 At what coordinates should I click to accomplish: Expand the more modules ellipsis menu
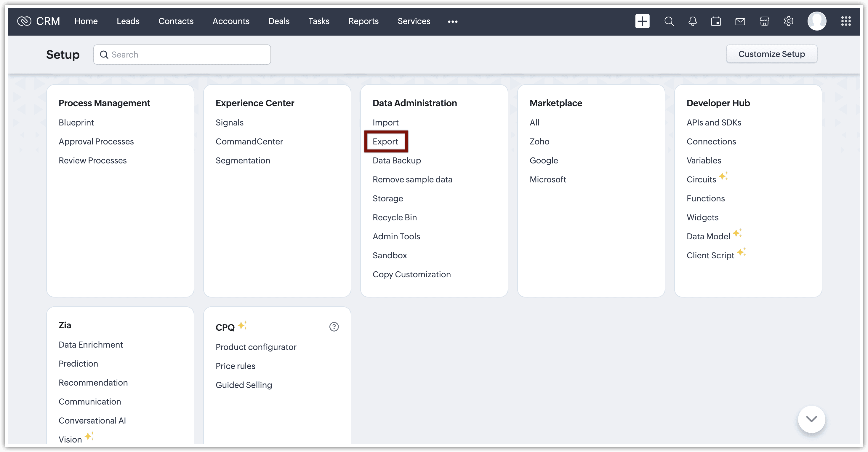pos(453,22)
